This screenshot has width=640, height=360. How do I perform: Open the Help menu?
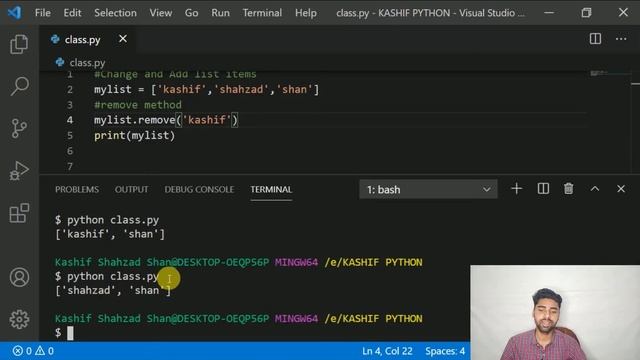click(306, 13)
